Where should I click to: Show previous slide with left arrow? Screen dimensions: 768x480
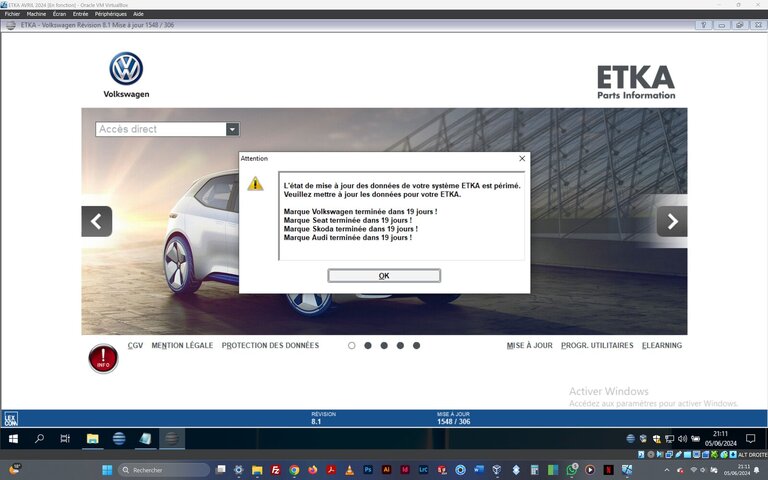coord(96,221)
